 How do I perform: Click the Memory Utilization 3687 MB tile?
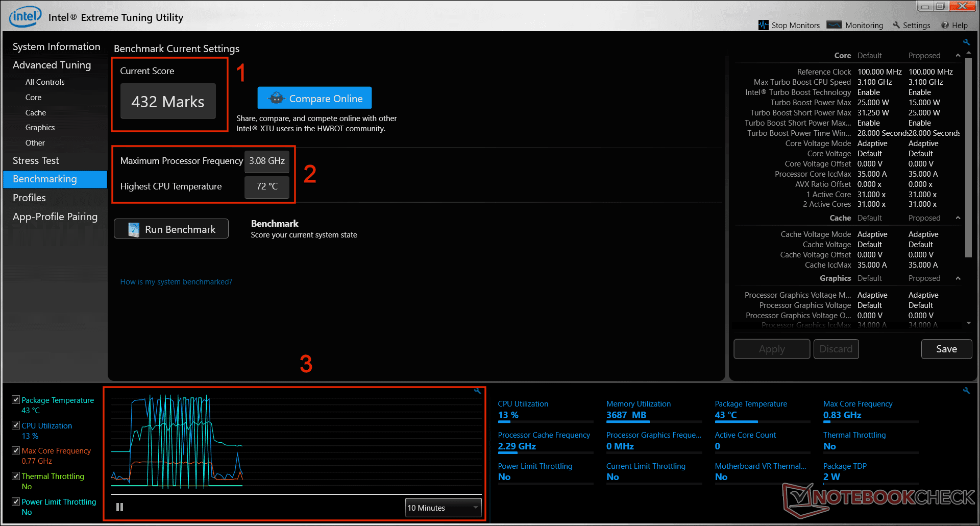653,411
